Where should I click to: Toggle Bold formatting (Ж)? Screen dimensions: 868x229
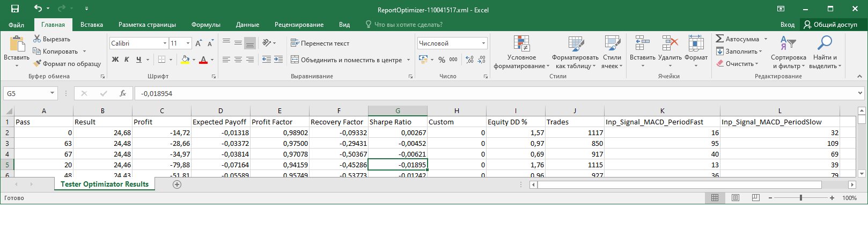click(115, 60)
